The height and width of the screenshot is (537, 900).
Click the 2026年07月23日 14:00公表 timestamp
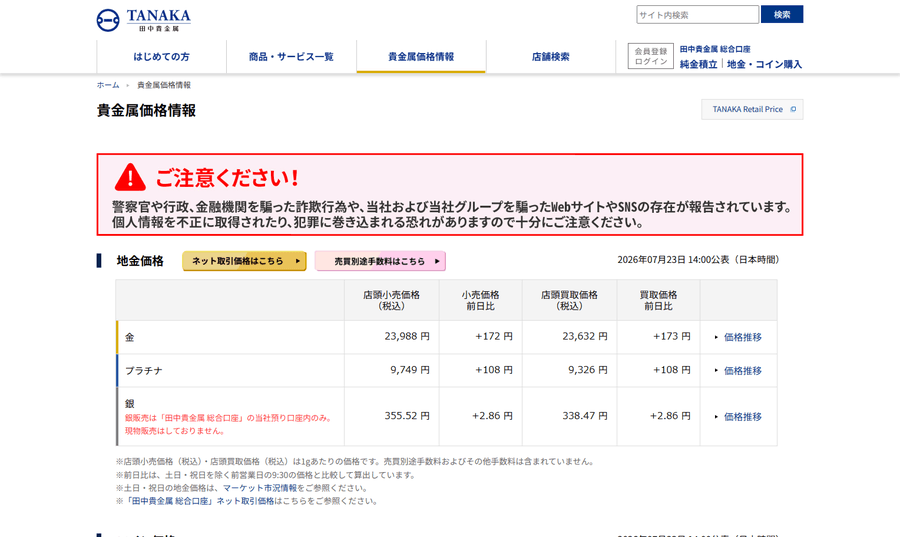[x=698, y=260]
